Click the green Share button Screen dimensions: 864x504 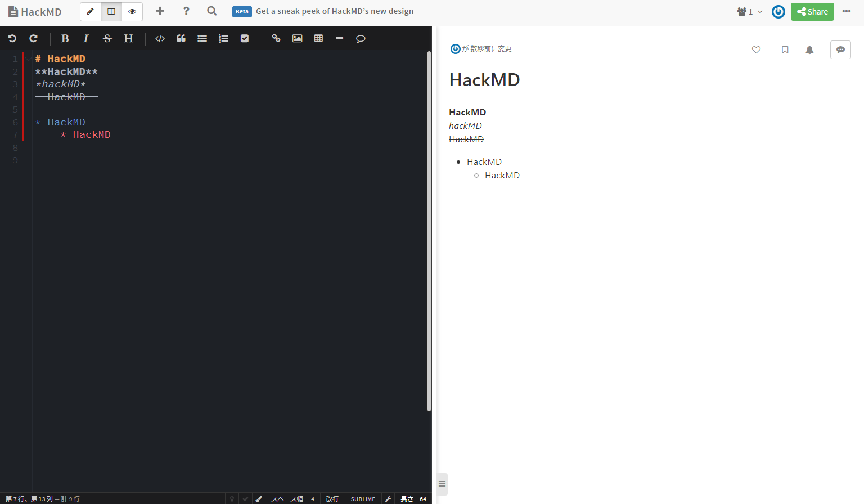(x=812, y=11)
